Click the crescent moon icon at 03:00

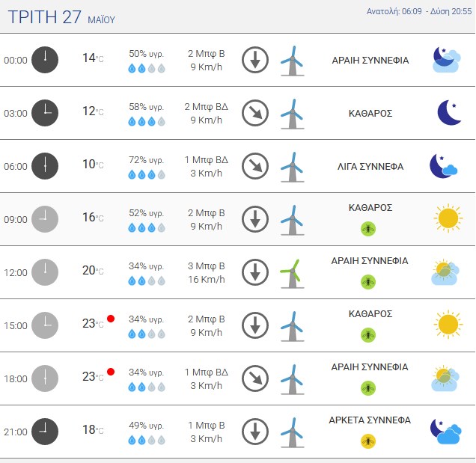(x=449, y=112)
